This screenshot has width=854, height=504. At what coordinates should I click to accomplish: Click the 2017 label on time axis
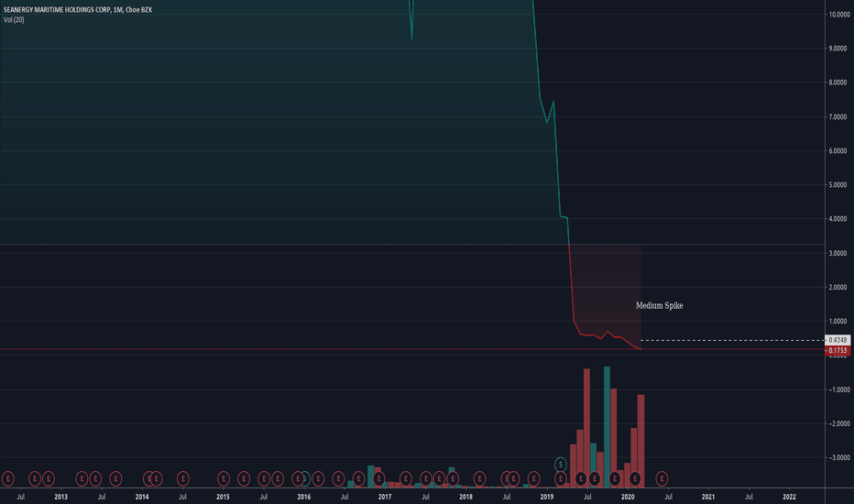pyautogui.click(x=385, y=497)
